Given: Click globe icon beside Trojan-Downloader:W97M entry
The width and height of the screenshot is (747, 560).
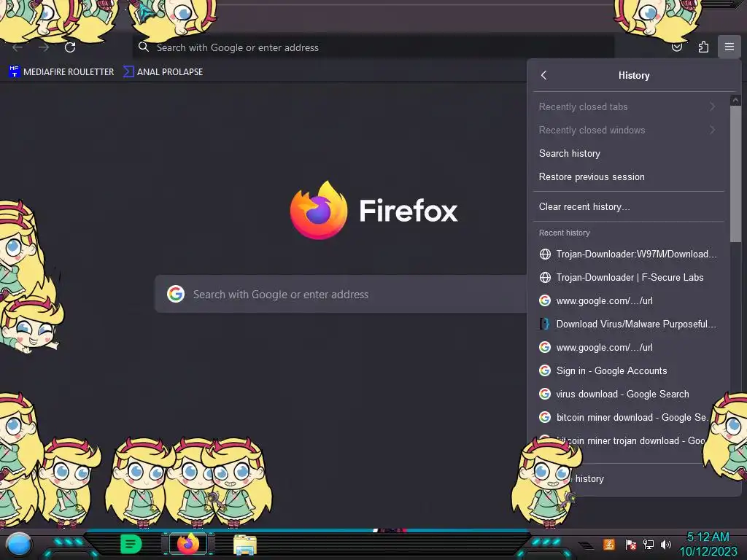Looking at the screenshot, I should [545, 254].
